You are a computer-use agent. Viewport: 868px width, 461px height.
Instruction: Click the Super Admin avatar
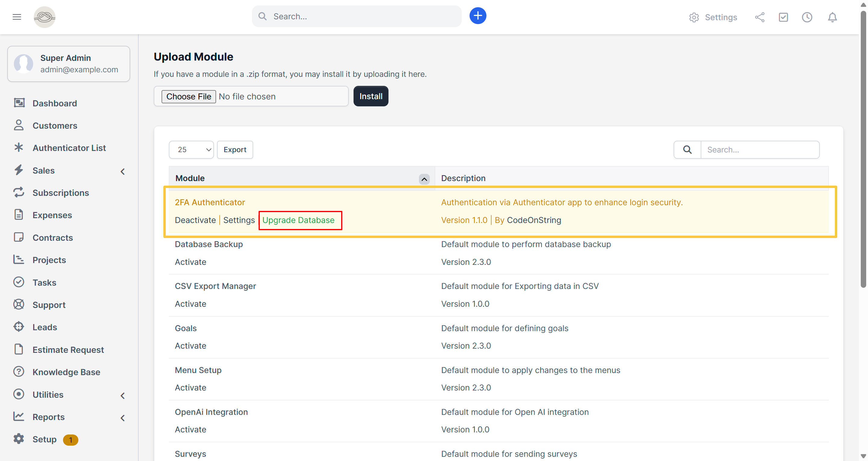[x=24, y=63]
